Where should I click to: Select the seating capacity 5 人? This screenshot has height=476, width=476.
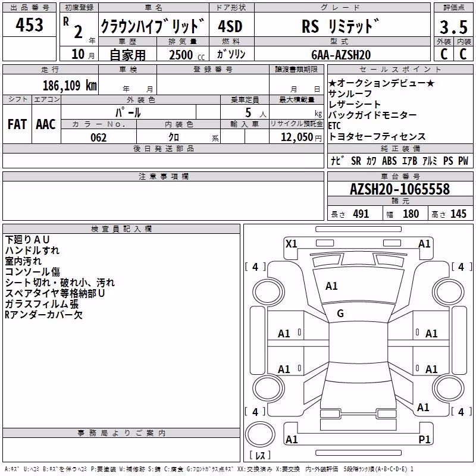pos(255,113)
